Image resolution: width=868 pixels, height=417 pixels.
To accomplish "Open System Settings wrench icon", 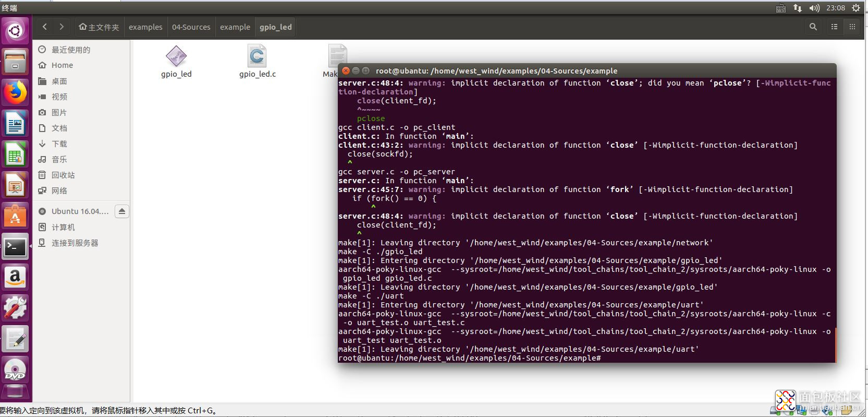I will (x=15, y=308).
